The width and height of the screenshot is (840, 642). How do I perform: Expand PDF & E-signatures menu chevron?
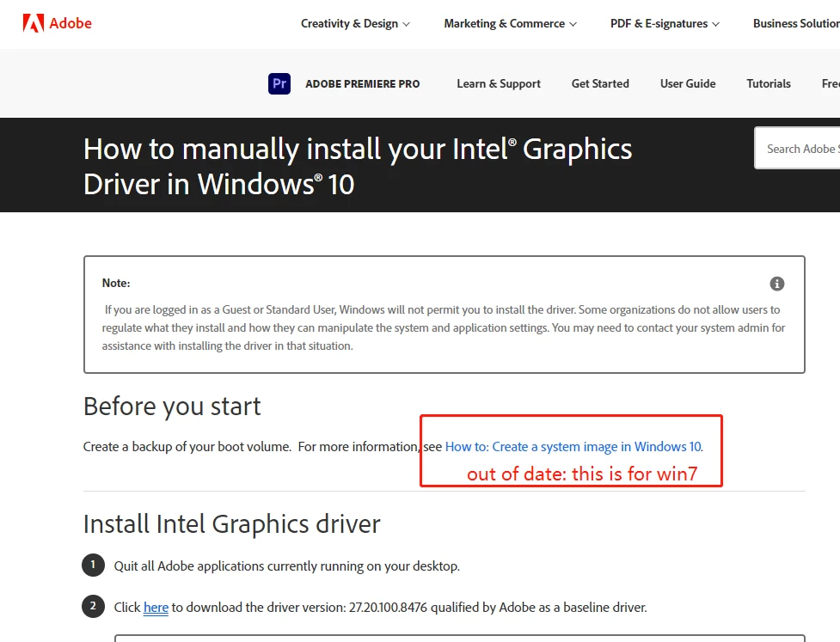tap(715, 24)
